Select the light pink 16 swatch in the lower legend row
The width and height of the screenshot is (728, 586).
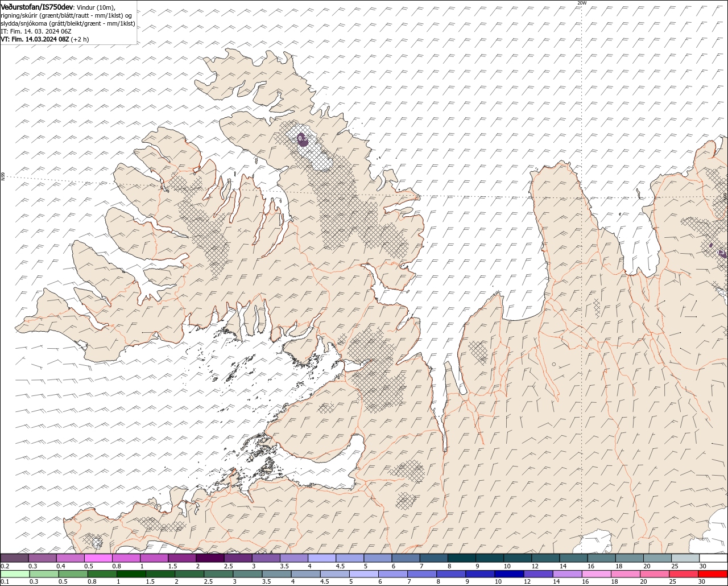597,574
